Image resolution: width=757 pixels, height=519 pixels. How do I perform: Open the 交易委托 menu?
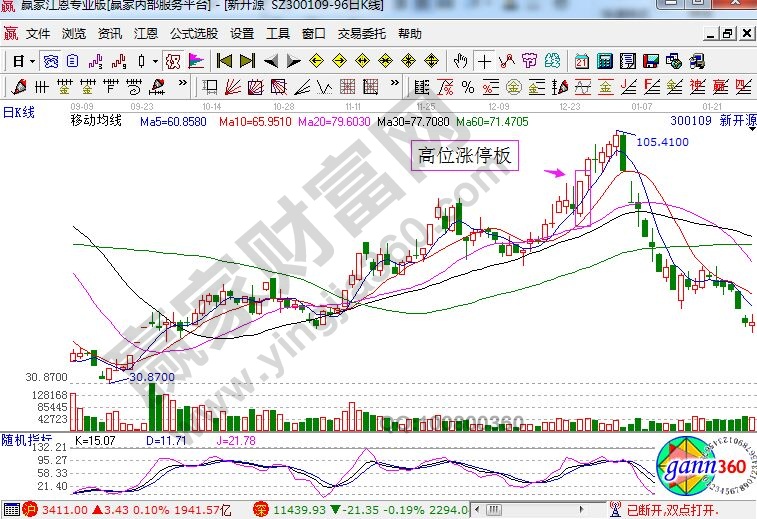point(362,33)
